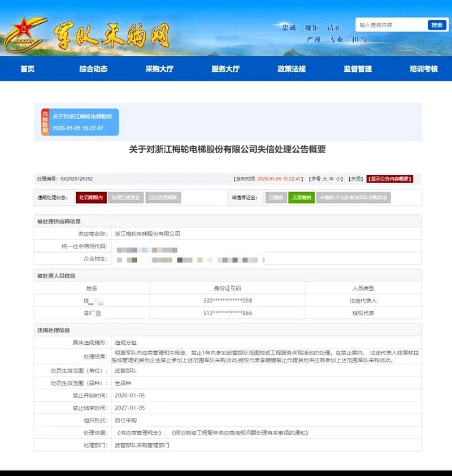Click the grey 未缴纳-不允许参加 deposit tag
The height and width of the screenshot is (476, 452).
[x=354, y=198]
